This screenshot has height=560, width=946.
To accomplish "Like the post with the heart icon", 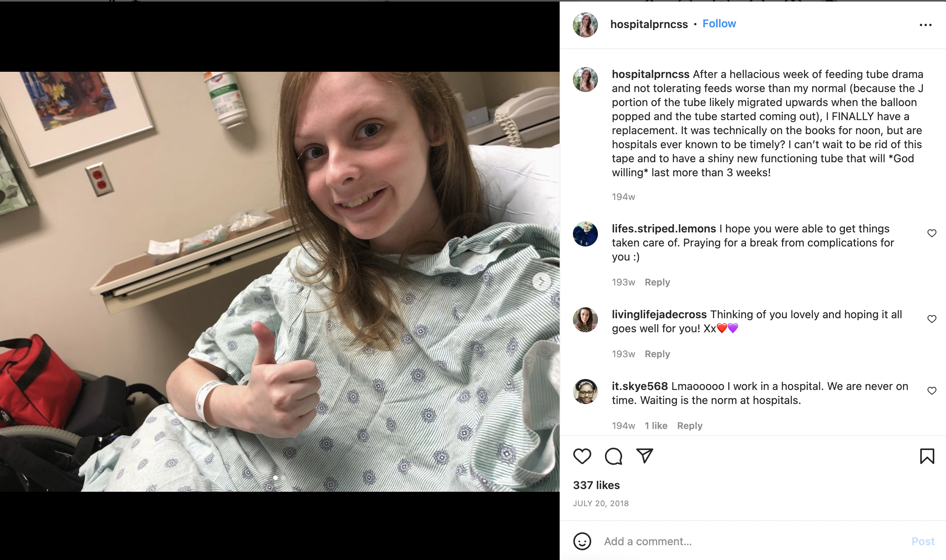I will 582,456.
